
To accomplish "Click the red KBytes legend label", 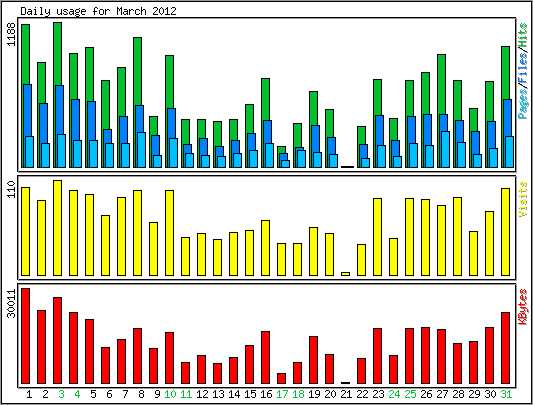I will pyautogui.click(x=523, y=307).
